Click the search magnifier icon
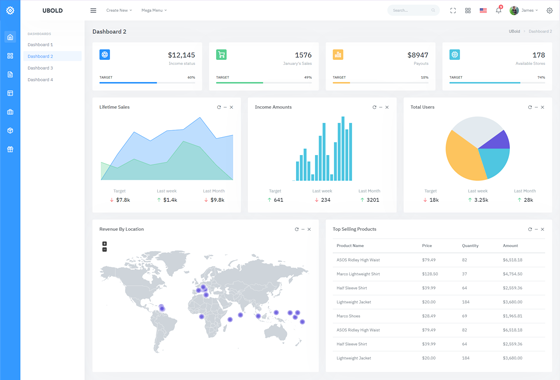 [x=433, y=10]
